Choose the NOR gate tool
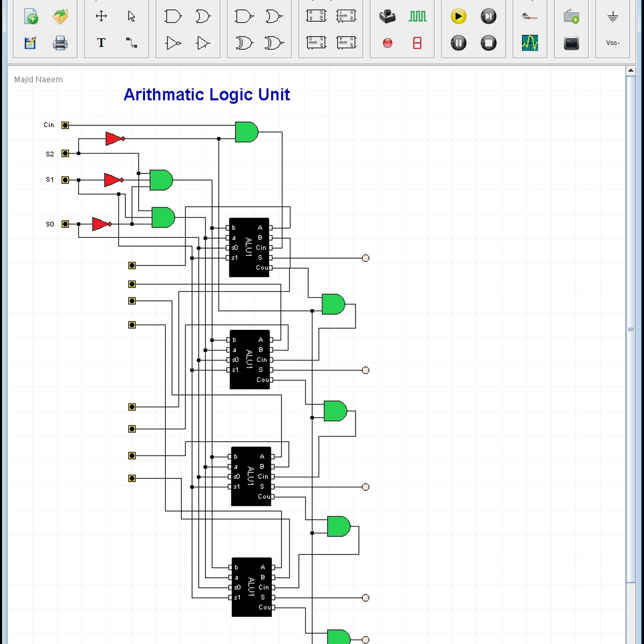Image resolution: width=644 pixels, height=644 pixels. click(274, 17)
